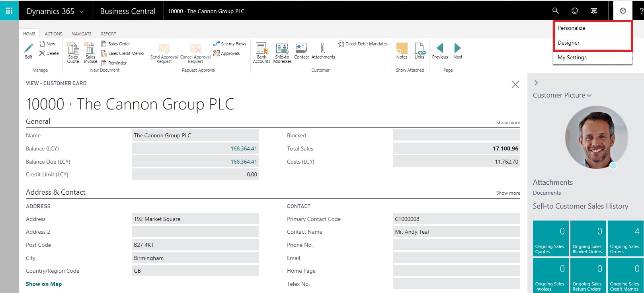644x293 pixels.
Task: Create a new Sales Order
Action: pyautogui.click(x=116, y=44)
